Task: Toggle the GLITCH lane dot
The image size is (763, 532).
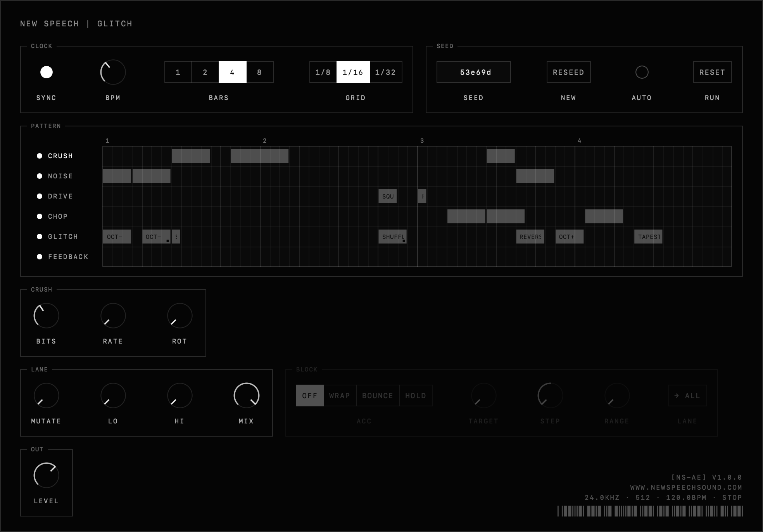Action: (x=40, y=237)
